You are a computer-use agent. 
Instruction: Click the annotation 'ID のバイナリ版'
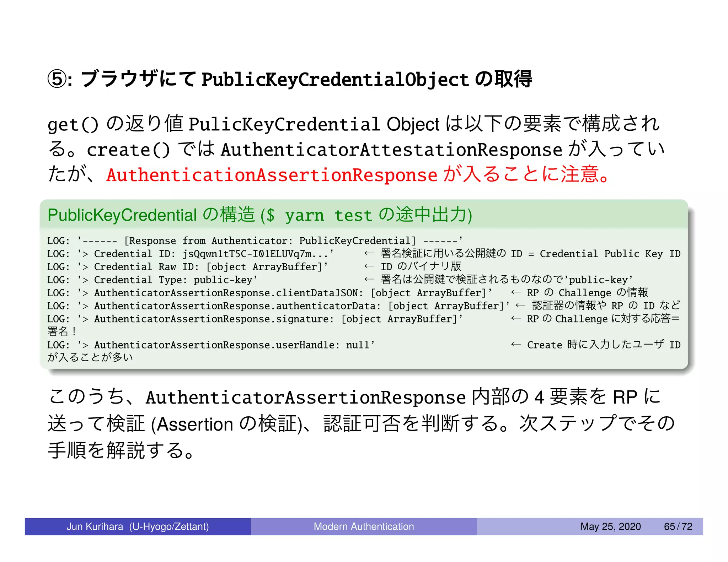(x=421, y=266)
